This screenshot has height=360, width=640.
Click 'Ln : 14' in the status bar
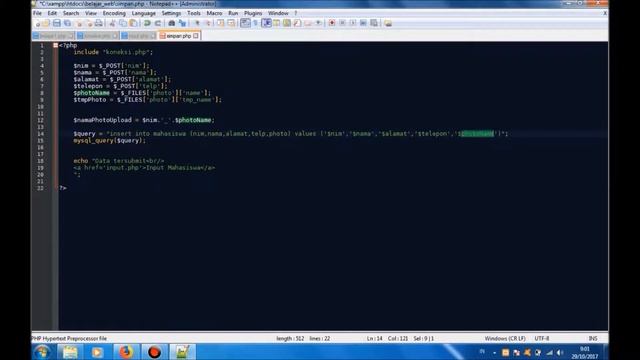pyautogui.click(x=374, y=338)
